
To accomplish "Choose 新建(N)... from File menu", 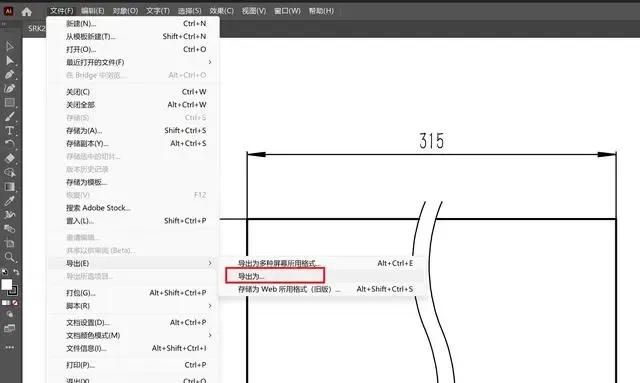I will pyautogui.click(x=134, y=24).
